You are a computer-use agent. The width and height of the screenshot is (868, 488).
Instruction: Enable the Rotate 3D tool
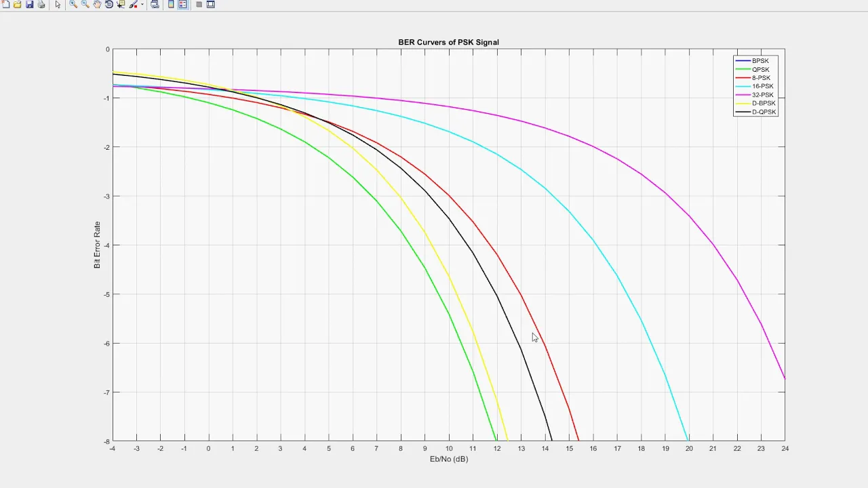click(x=109, y=4)
